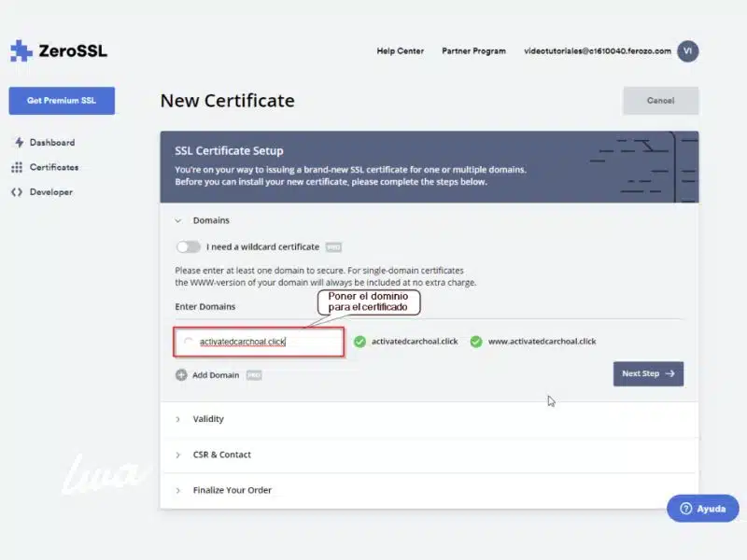Screen dimensions: 747x560
Task: Open the Partner Program page
Action: [x=473, y=51]
